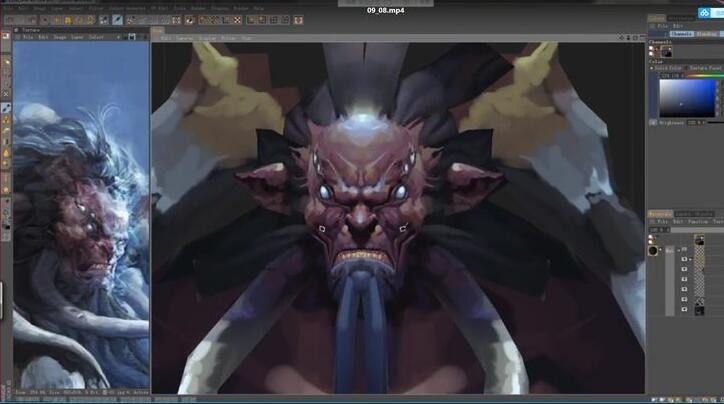Click the viewport zoom navigation icon
724x404 pixels.
(x=628, y=37)
